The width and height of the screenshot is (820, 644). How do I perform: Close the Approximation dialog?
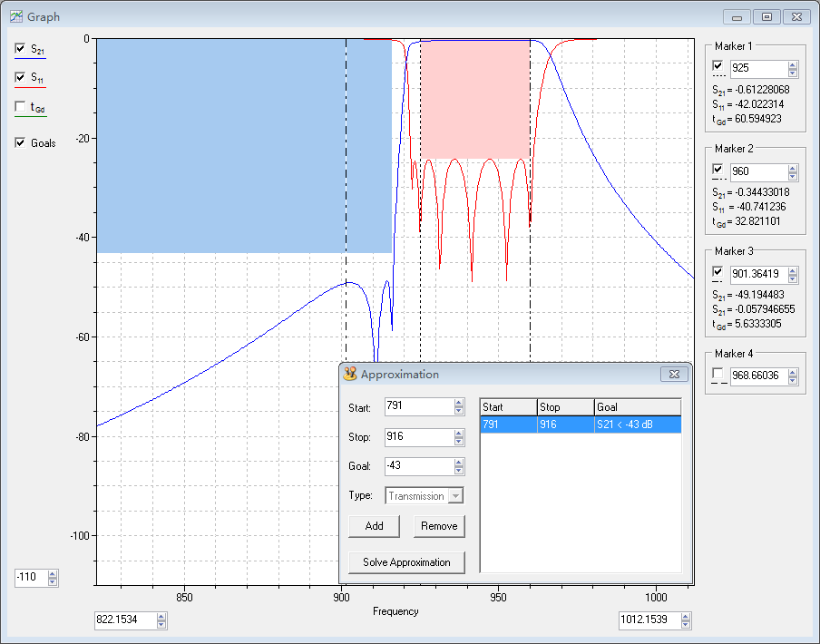click(672, 374)
